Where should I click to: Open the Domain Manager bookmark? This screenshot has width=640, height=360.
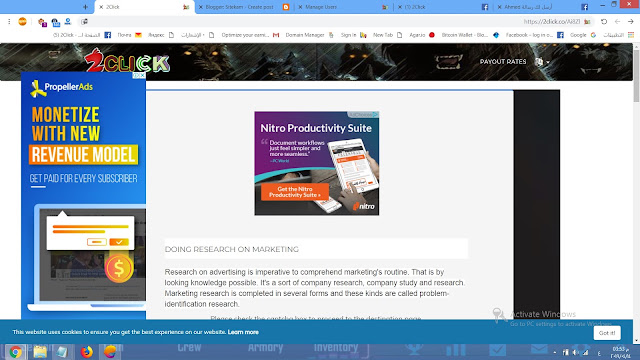309,35
